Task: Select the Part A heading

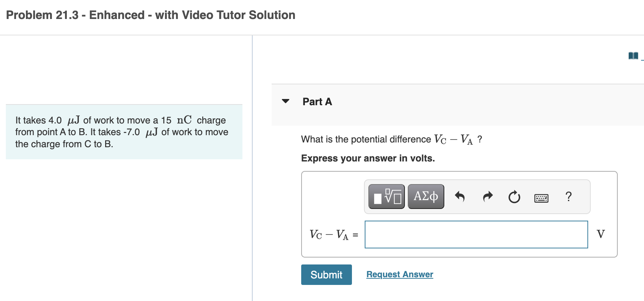Action: (317, 102)
